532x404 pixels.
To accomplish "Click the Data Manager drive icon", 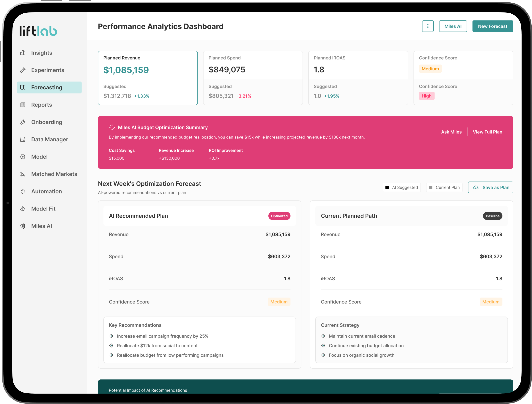I will coord(23,139).
